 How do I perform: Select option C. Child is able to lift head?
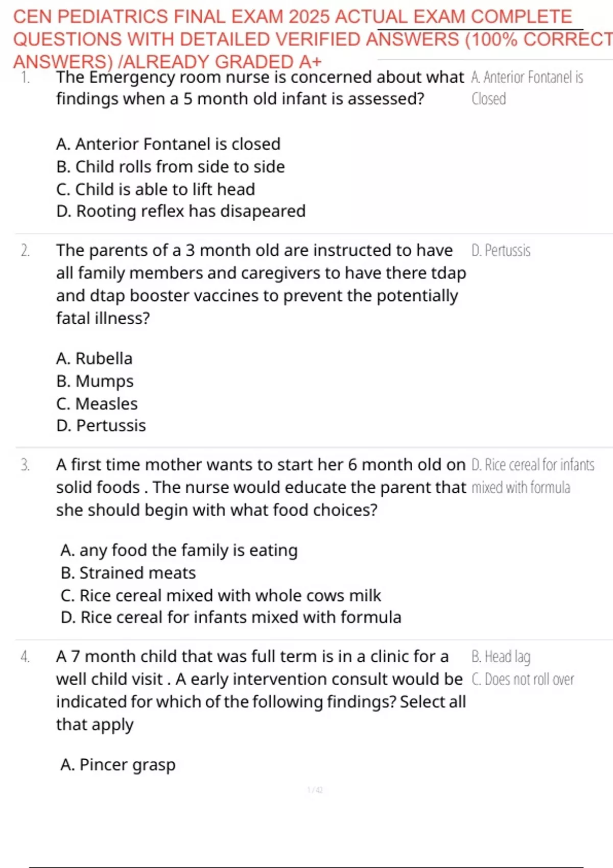[x=155, y=189]
